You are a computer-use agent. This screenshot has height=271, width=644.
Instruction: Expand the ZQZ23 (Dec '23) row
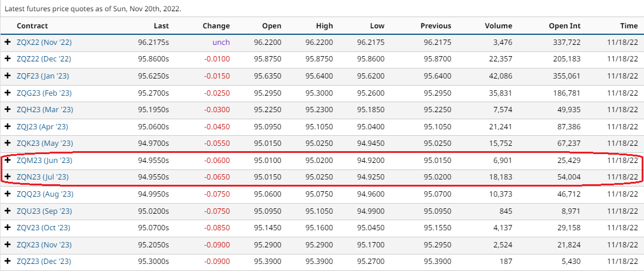[8, 262]
